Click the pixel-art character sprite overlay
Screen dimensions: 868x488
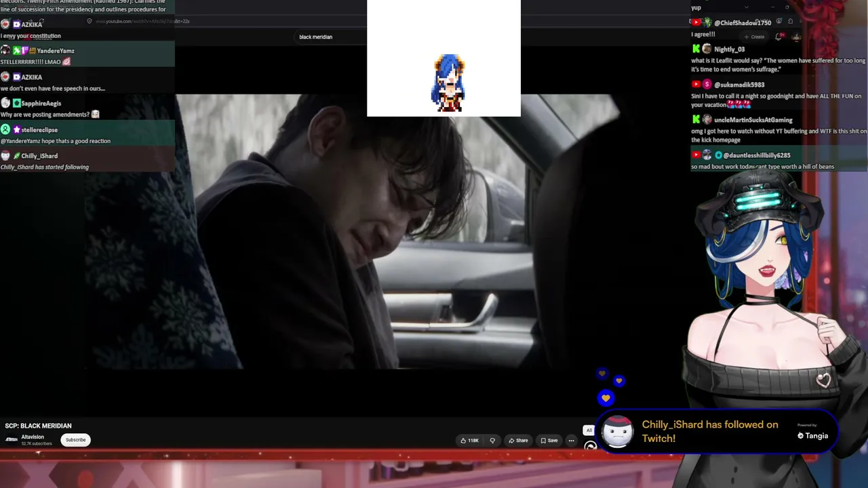point(448,83)
